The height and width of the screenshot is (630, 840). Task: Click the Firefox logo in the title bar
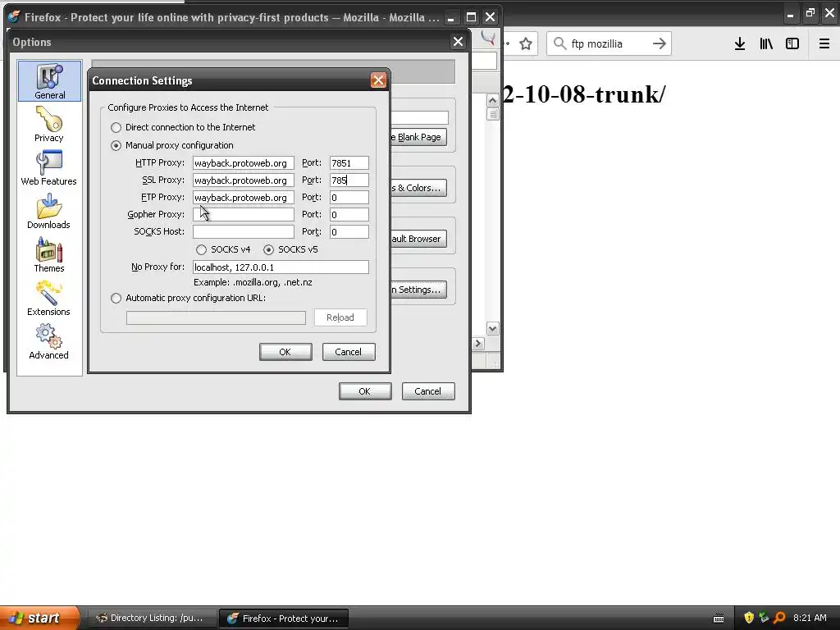point(15,17)
